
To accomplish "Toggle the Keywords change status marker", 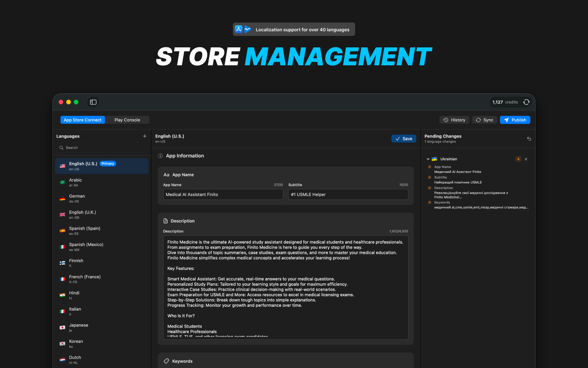I will [429, 202].
